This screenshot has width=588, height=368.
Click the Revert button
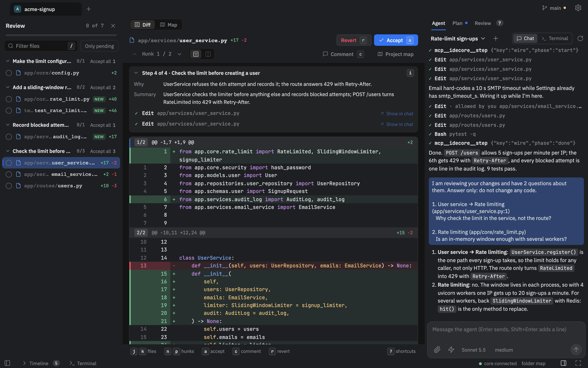(354, 40)
